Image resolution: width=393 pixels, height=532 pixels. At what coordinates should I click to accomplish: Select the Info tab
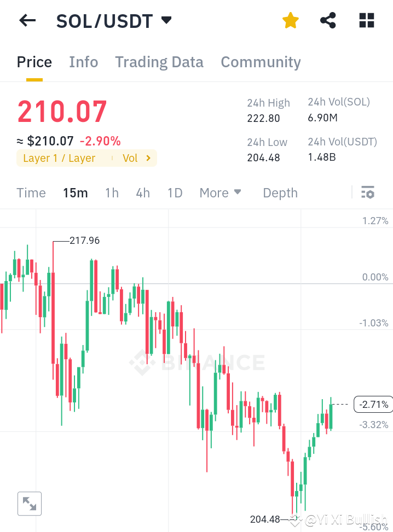pos(83,62)
